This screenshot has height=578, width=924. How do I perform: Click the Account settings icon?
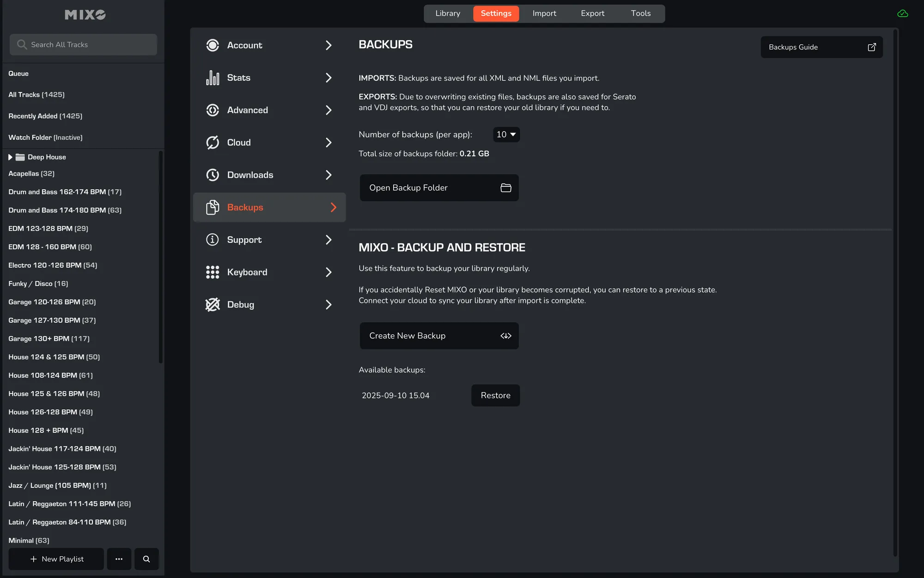tap(213, 45)
